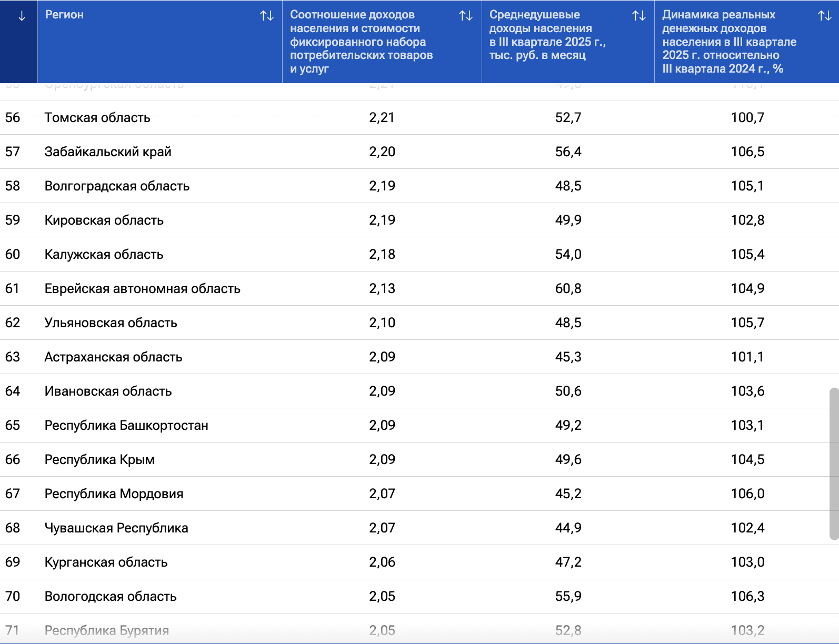Sort table by Регион column arrows
The width and height of the screenshot is (839, 644).
coord(267,16)
